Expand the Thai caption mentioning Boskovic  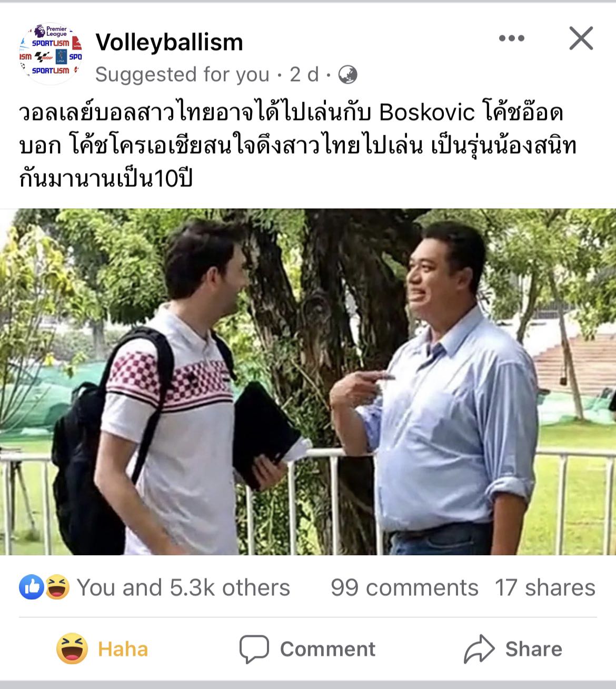[x=298, y=146]
